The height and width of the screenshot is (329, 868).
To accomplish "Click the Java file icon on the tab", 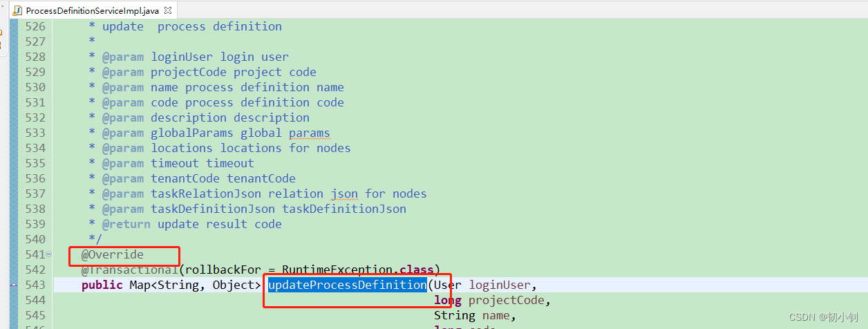I will pos(17,10).
